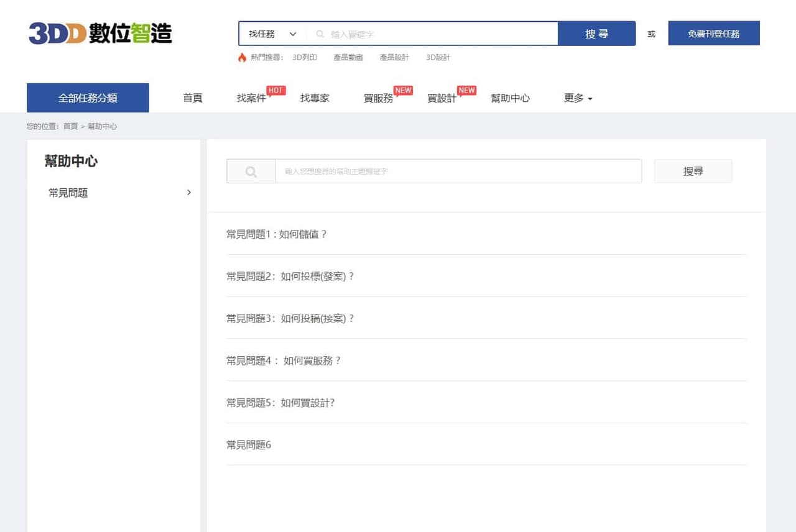Click 首頁 in the breadcrumb
Screen dimensions: 796x532
point(70,126)
